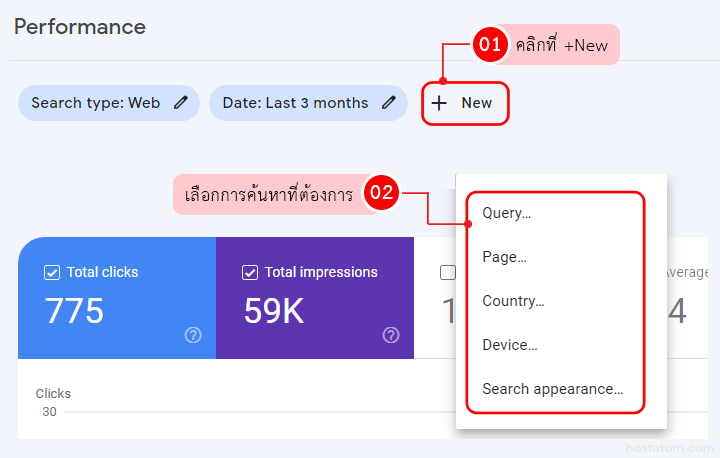This screenshot has width=720, height=458.
Task: Select Device... in the filter menu
Action: [x=509, y=345]
